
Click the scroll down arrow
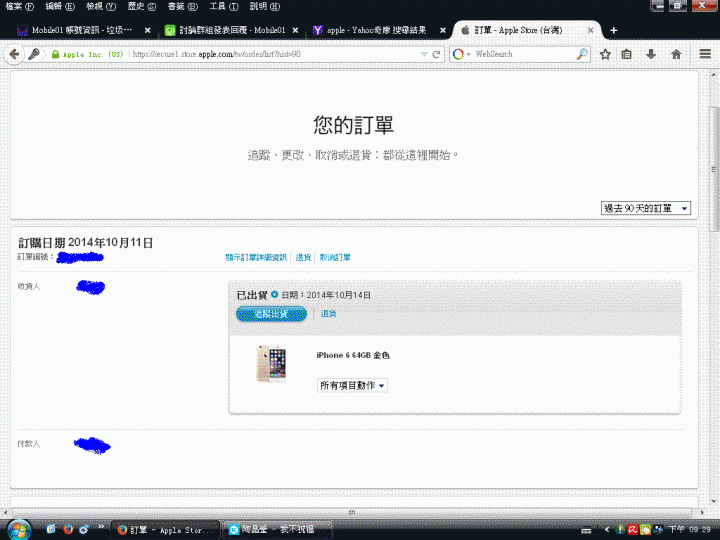(x=714, y=501)
